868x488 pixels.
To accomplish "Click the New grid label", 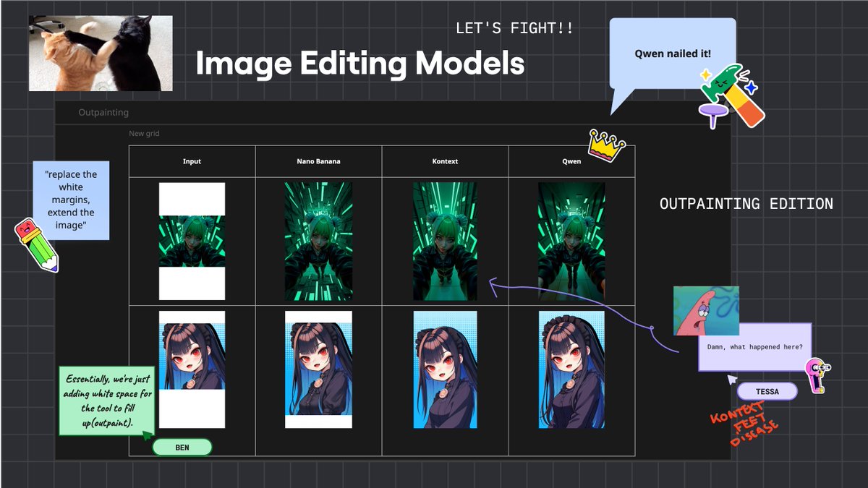I will tap(144, 134).
